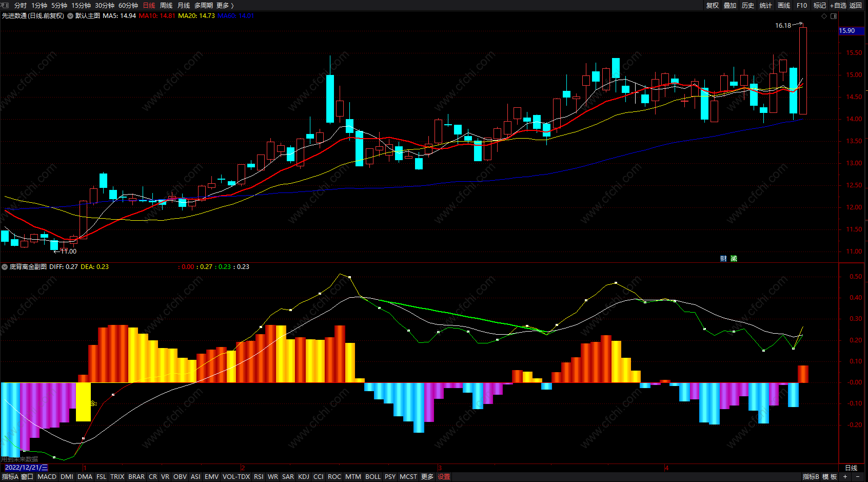Open the 默认主图 dropdown arrow

[x=70, y=16]
